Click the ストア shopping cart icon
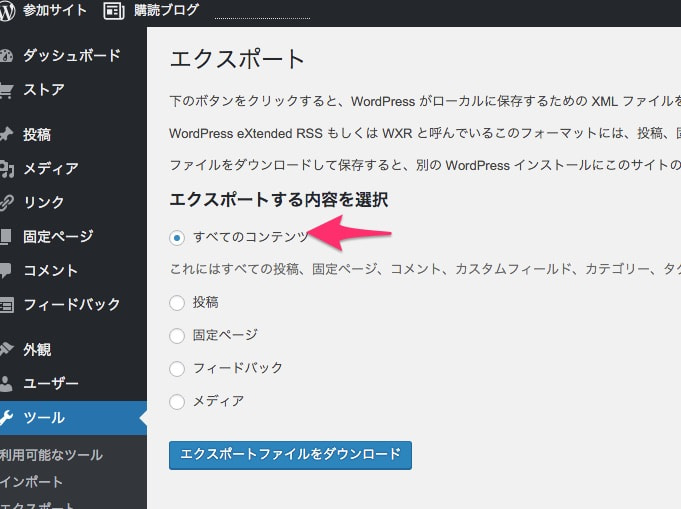Viewport: 681px width, 509px height. 6,91
